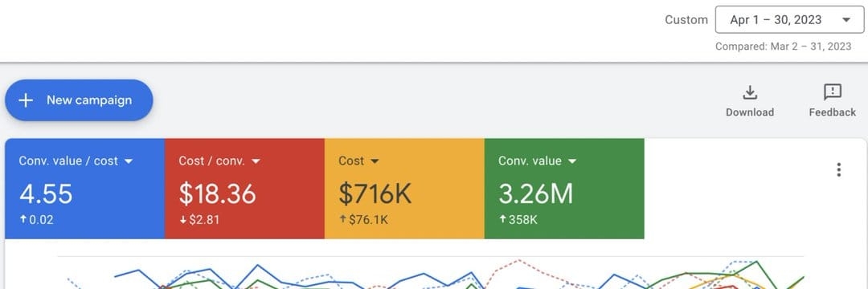Expand the green Conv. value metric dropdown
The image size is (868, 289).
pyautogui.click(x=572, y=161)
